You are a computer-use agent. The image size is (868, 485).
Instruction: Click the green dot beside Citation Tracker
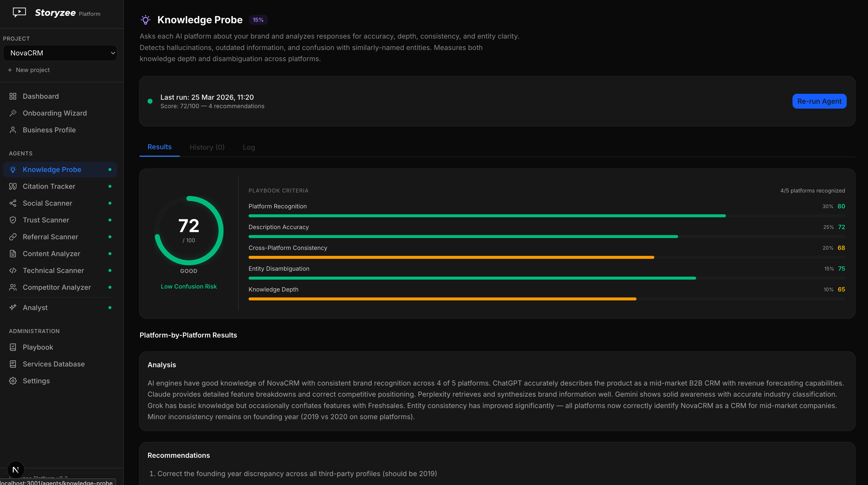(110, 186)
